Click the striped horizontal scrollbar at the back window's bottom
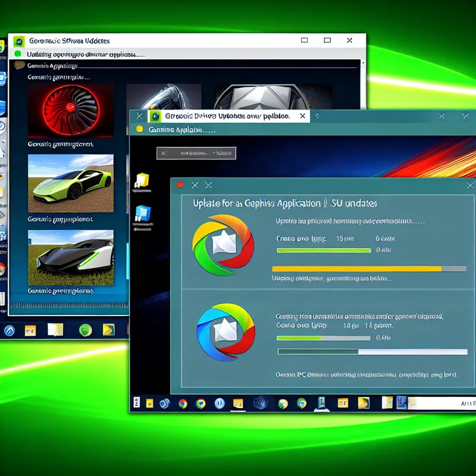The width and height of the screenshot is (476, 476). click(x=70, y=305)
